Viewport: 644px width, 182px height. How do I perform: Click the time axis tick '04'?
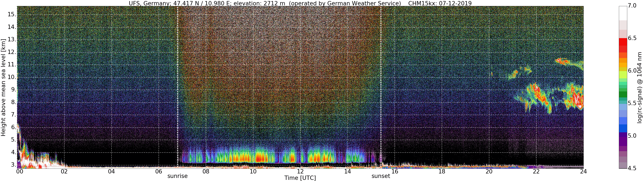click(x=111, y=172)
